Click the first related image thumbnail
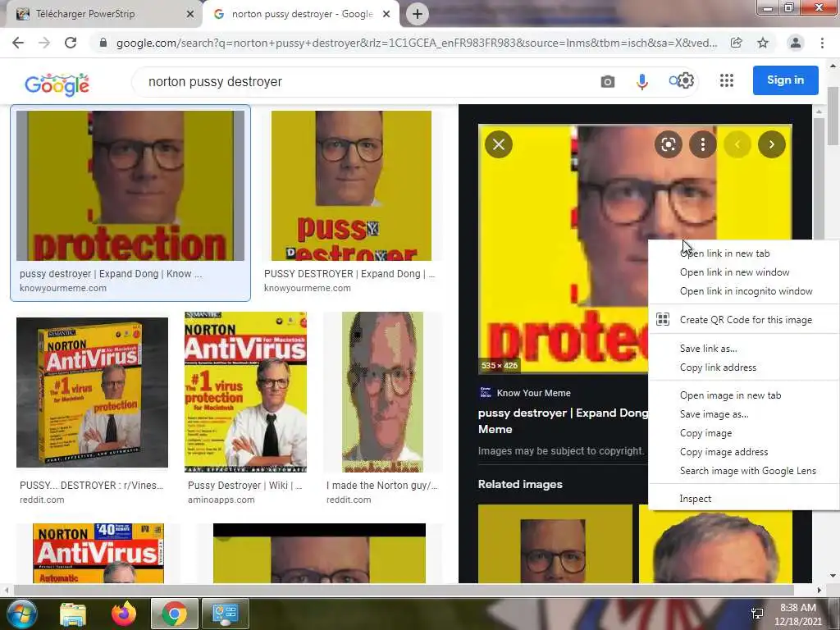This screenshot has height=630, width=840. [555, 543]
